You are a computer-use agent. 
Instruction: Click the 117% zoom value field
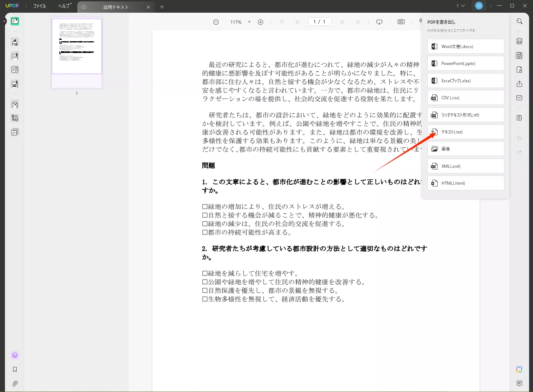236,22
